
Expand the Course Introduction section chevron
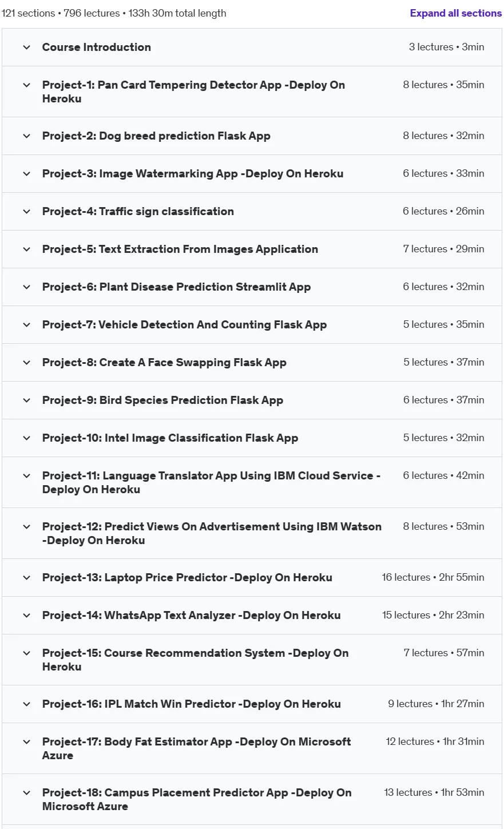tap(26, 47)
